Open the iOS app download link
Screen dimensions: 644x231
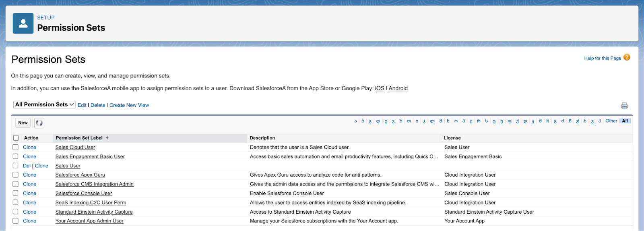(380, 88)
